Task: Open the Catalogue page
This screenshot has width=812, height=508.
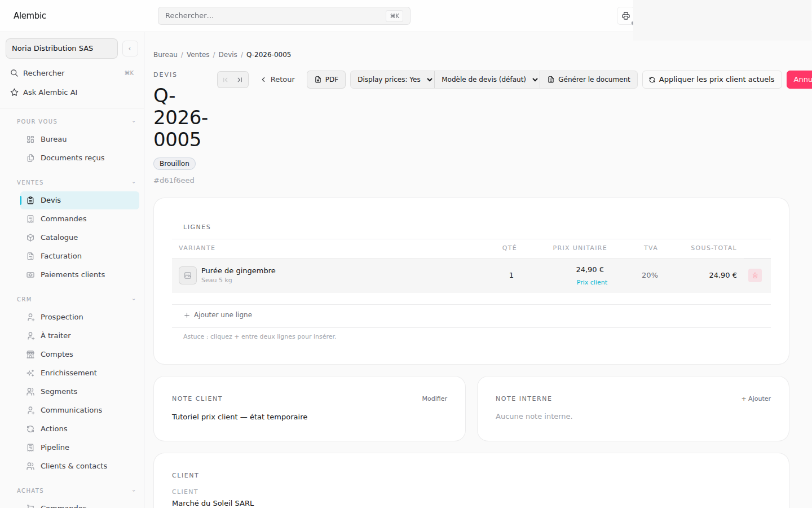Action: pyautogui.click(x=80, y=237)
